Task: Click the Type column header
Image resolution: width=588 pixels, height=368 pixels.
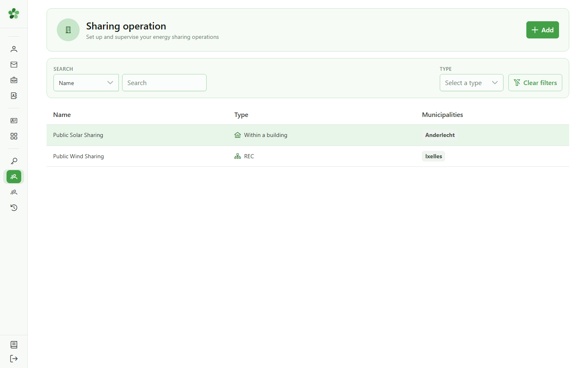Action: tap(241, 114)
